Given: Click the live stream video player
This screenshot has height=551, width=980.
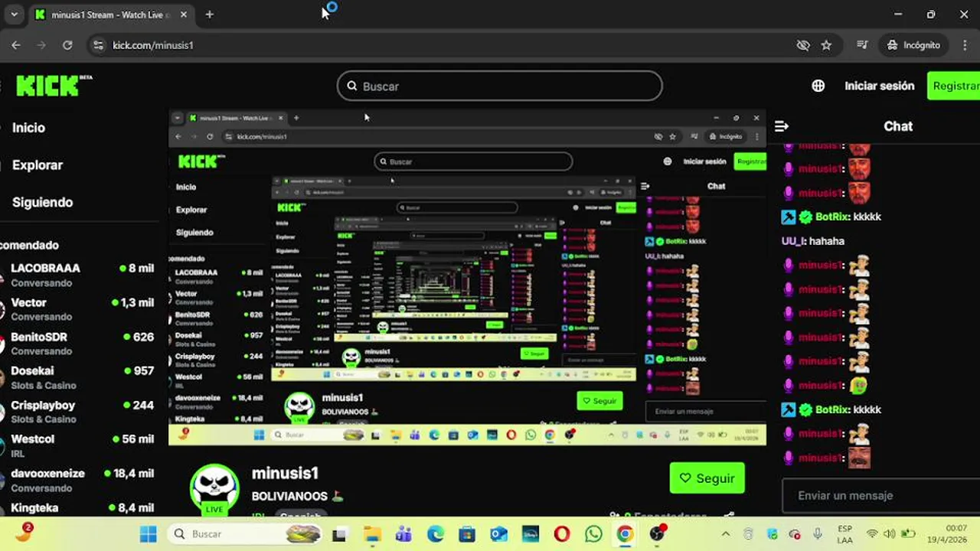Looking at the screenshot, I should pyautogui.click(x=467, y=277).
